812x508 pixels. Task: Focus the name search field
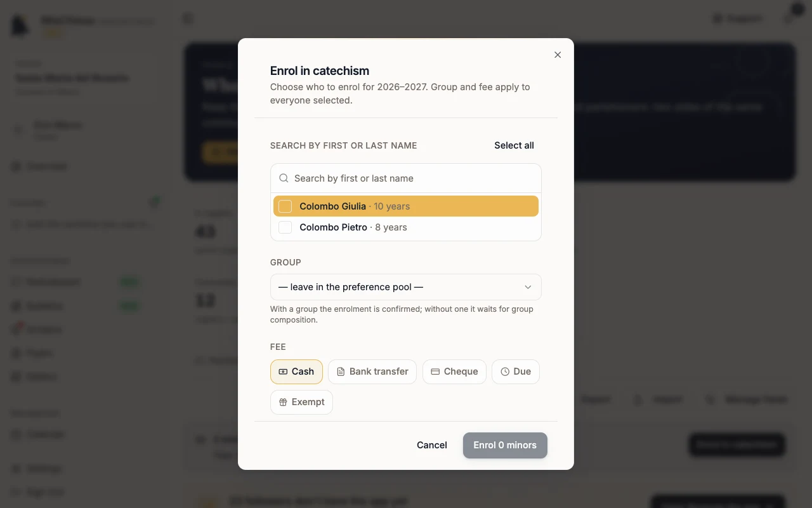click(x=406, y=178)
